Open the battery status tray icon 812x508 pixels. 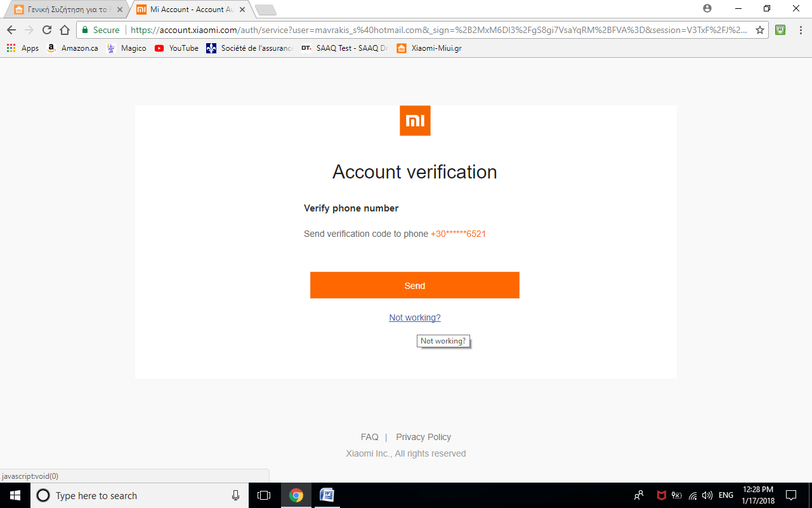(x=677, y=495)
